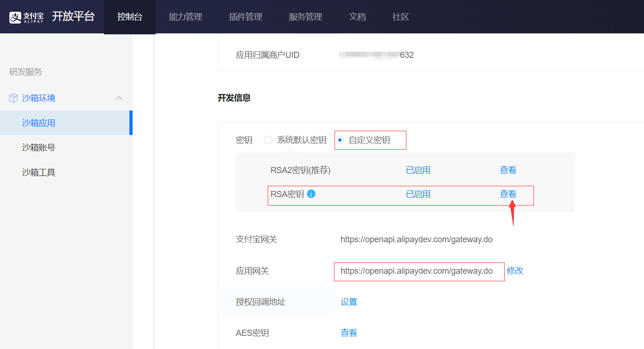Open the 能力管理 menu
This screenshot has width=644, height=349.
185,17
